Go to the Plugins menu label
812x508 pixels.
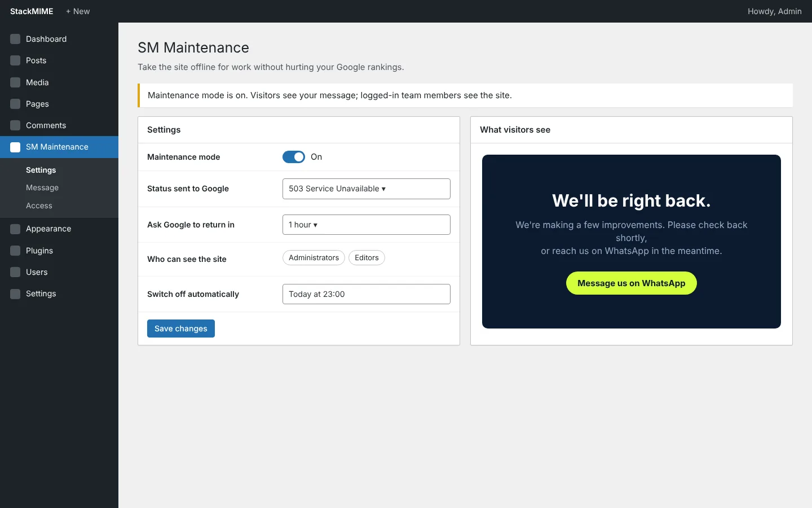click(x=39, y=251)
